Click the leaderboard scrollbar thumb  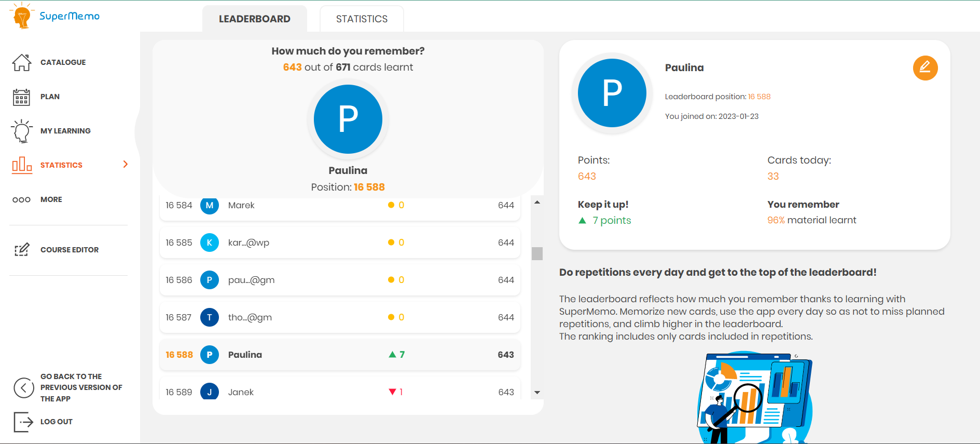click(537, 253)
